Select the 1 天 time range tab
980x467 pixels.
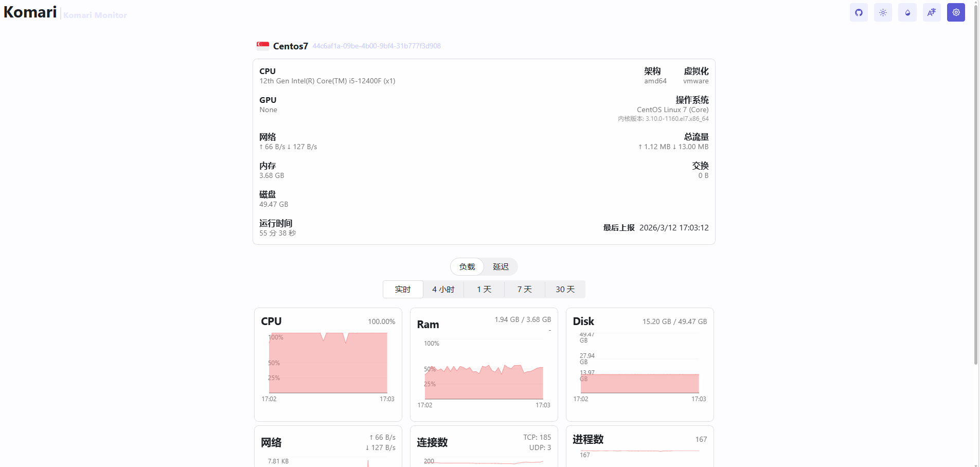point(484,289)
